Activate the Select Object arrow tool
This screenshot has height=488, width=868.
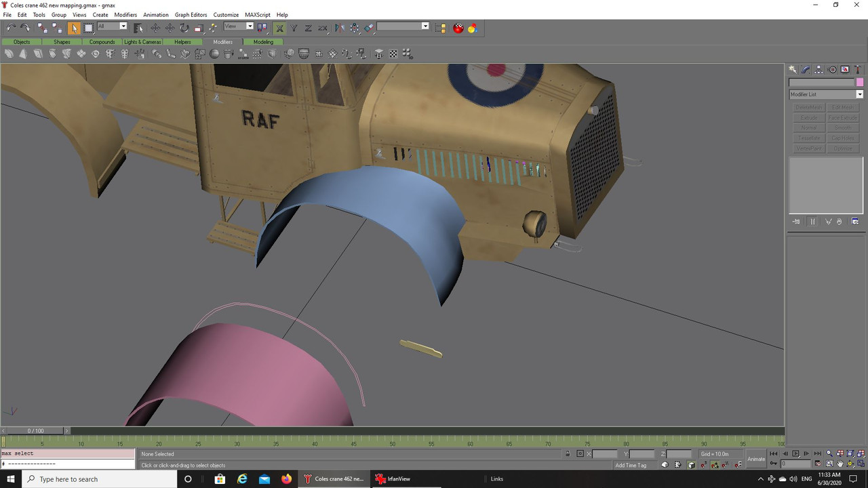coord(74,28)
